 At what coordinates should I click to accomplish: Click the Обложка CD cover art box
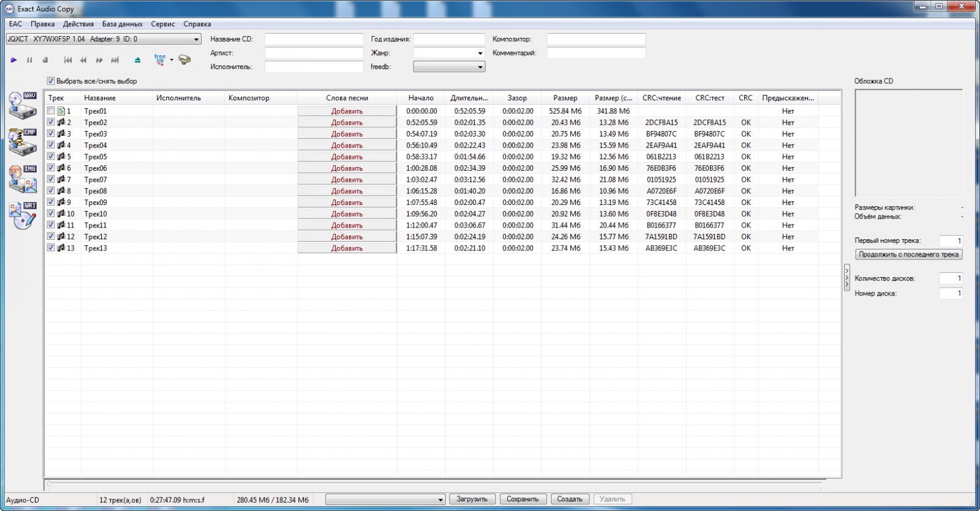click(x=909, y=143)
